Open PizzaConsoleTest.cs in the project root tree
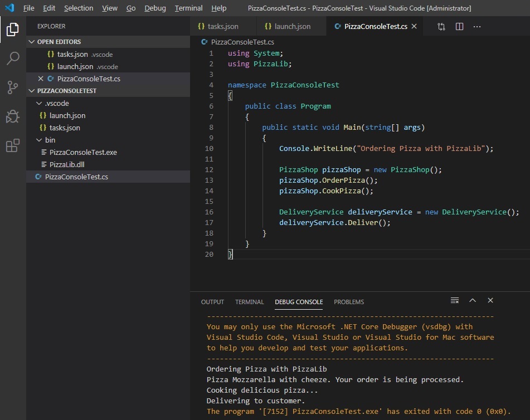Viewport: 530px width, 420px height. coord(108,177)
